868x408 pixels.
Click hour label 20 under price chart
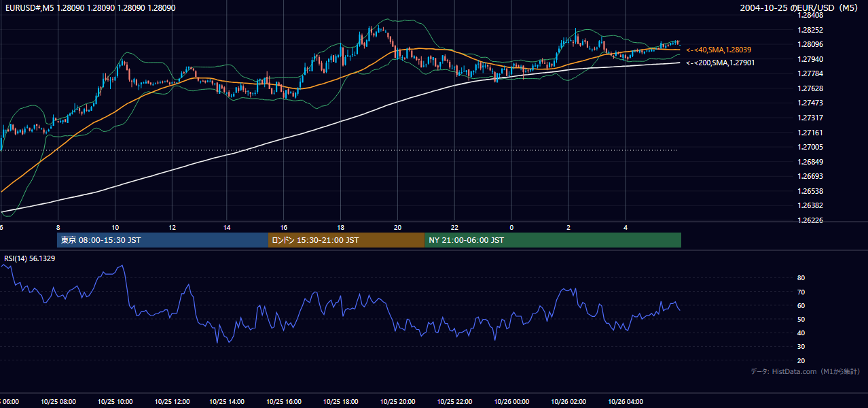[397, 227]
